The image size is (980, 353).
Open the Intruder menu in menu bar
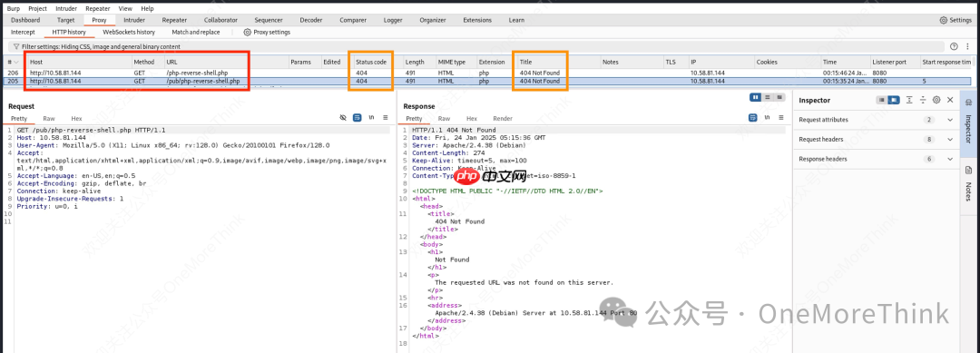(66, 9)
